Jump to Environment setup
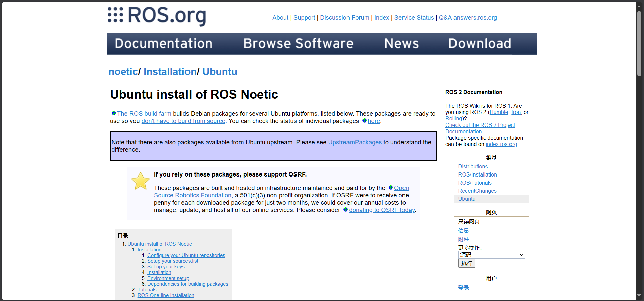Image resolution: width=644 pixels, height=301 pixels. (x=168, y=278)
